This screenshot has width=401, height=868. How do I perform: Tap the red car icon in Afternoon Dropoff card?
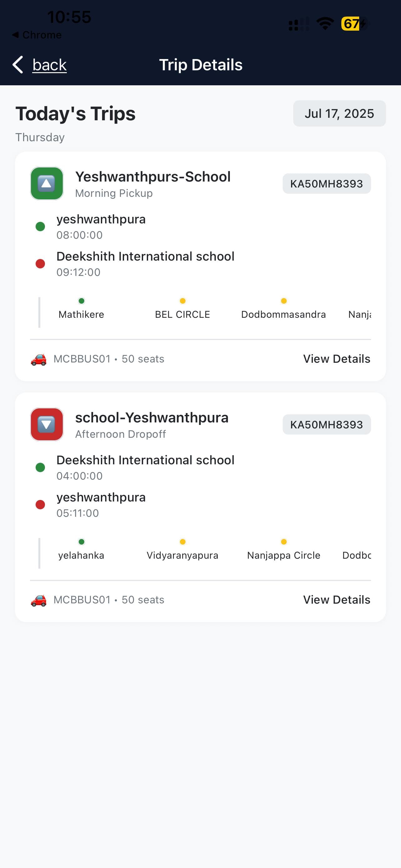tap(39, 600)
